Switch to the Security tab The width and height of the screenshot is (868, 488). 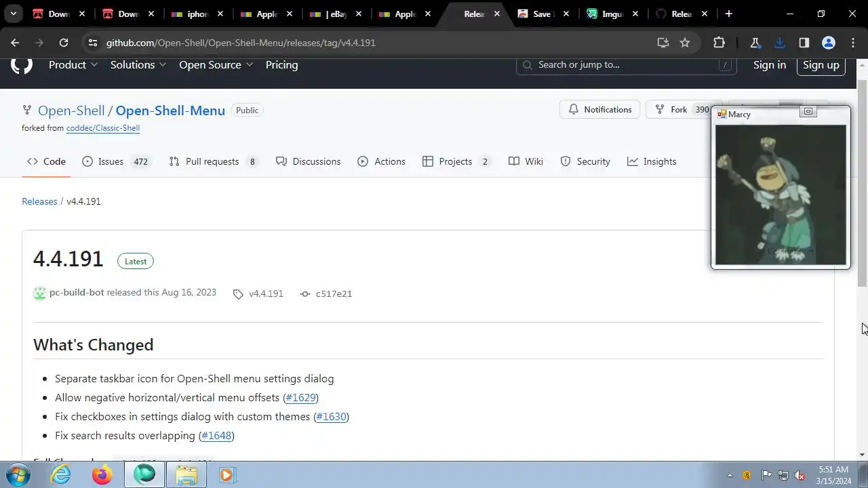[x=585, y=161]
